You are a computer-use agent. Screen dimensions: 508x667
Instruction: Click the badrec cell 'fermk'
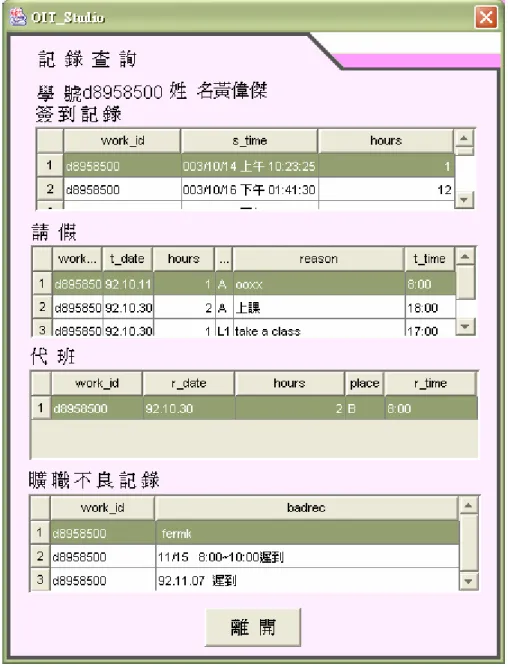click(307, 533)
